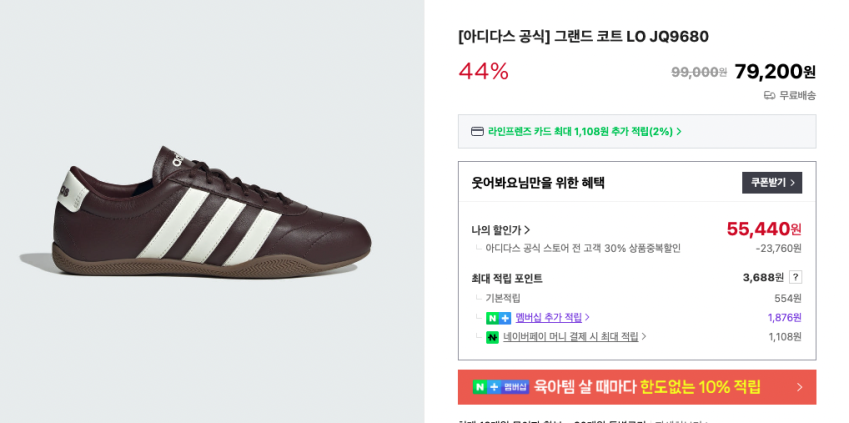Click the 무료배송 shipping label
Image resolution: width=849 pixels, height=423 pixels.
pyautogui.click(x=797, y=95)
